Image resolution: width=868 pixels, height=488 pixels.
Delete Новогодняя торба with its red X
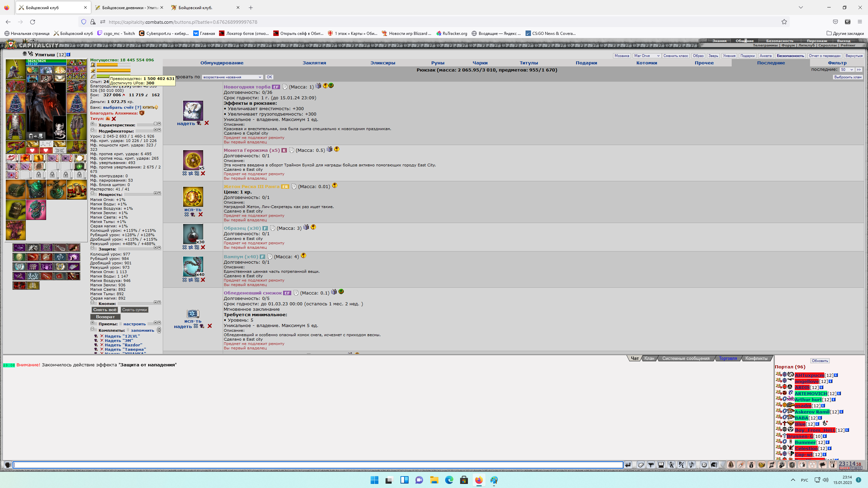click(206, 123)
